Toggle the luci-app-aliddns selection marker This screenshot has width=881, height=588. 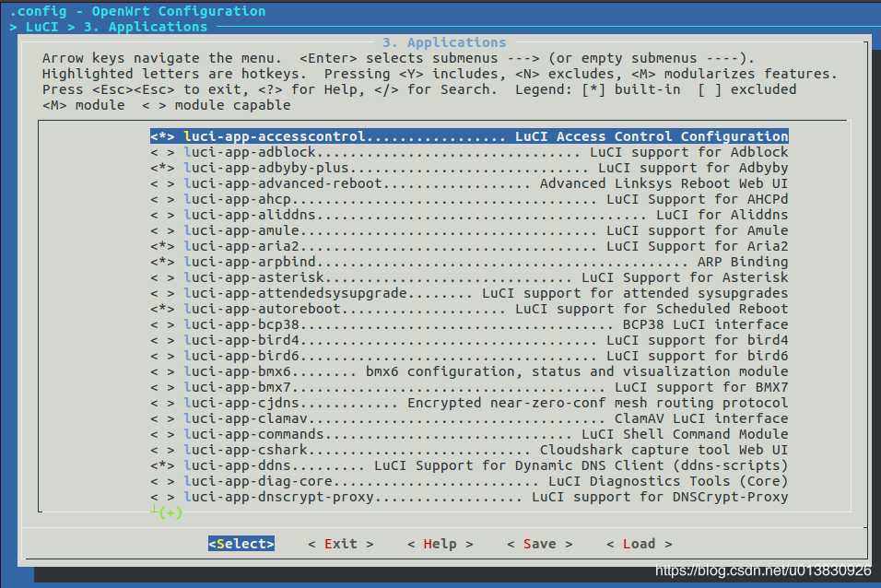(x=162, y=215)
